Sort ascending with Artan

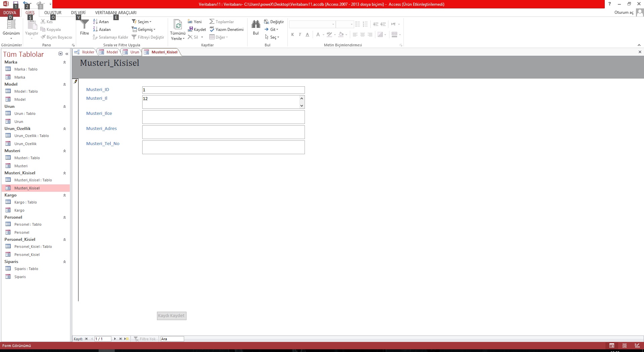pos(101,22)
